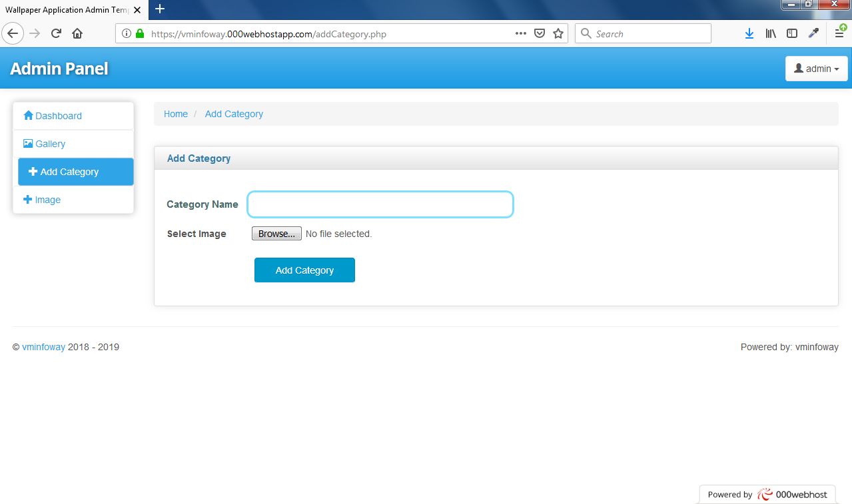Toggle the sidebar view icon
Screen dimensions: 852x504
pyautogui.click(x=792, y=33)
